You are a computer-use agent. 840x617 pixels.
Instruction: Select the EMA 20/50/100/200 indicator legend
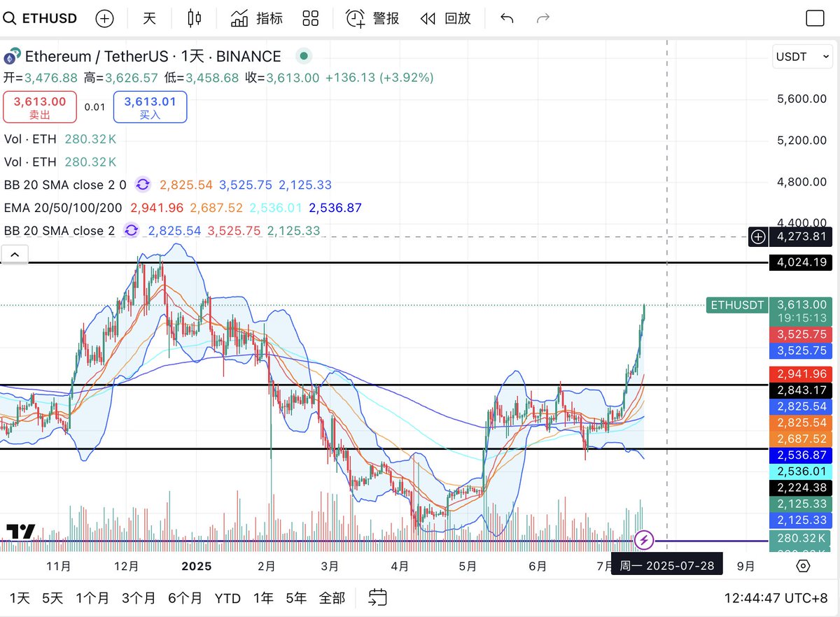(63, 208)
